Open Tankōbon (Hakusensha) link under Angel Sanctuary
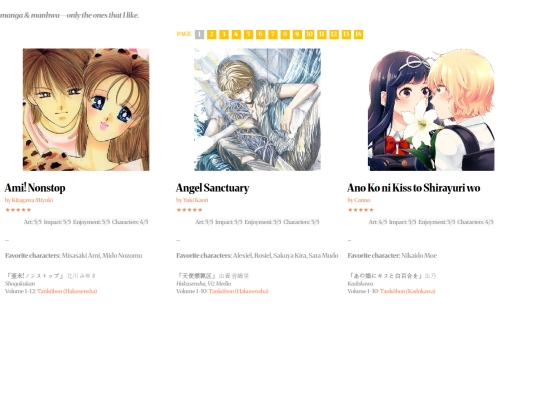540x405 pixels. 238,291
